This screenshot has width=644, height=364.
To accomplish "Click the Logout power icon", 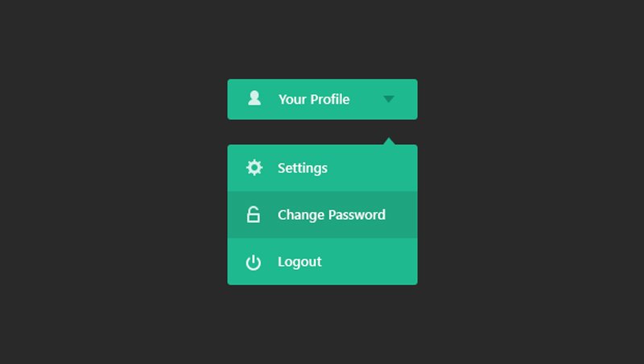I will (254, 262).
